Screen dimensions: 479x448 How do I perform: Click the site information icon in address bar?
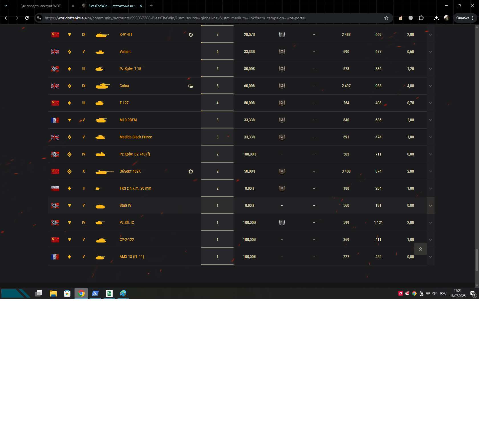pyautogui.click(x=39, y=18)
